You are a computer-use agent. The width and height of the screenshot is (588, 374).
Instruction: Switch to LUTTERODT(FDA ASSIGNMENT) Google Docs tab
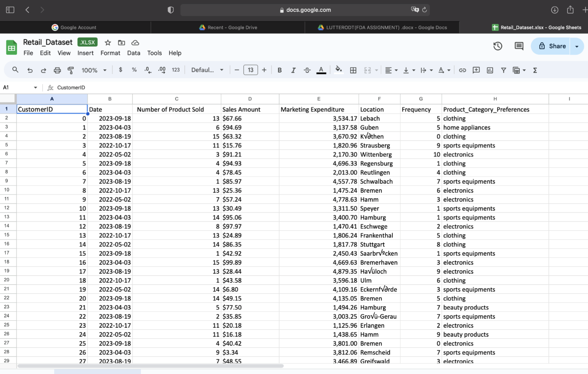[x=382, y=27]
